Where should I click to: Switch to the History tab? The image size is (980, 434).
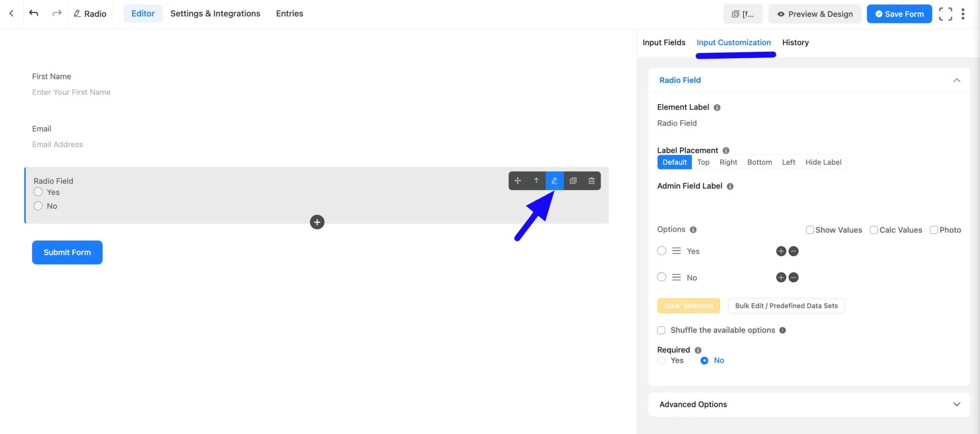coord(795,43)
